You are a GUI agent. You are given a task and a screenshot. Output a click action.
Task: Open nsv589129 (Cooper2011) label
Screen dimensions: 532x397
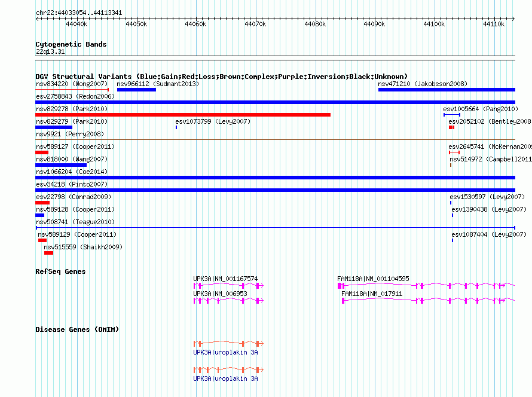(77, 234)
